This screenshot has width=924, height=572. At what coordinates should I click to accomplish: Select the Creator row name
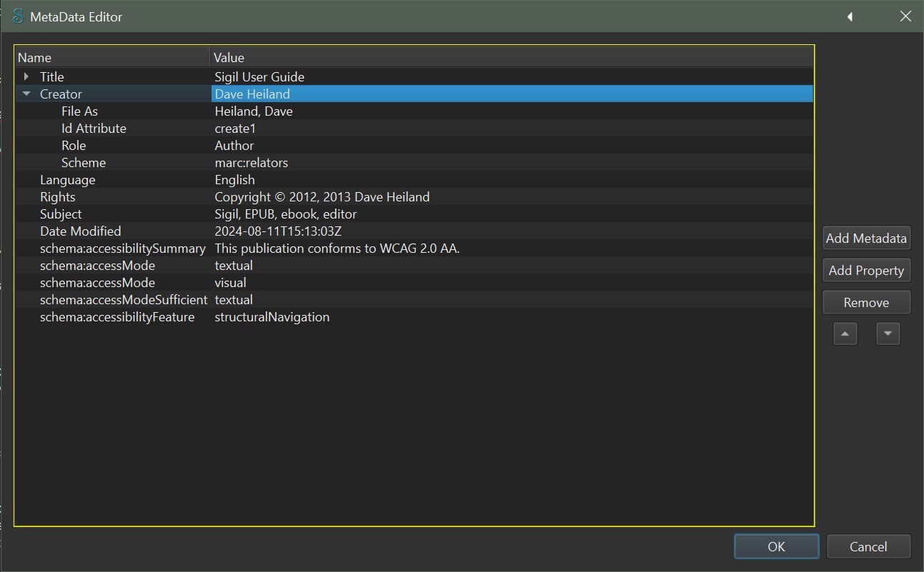pos(61,94)
